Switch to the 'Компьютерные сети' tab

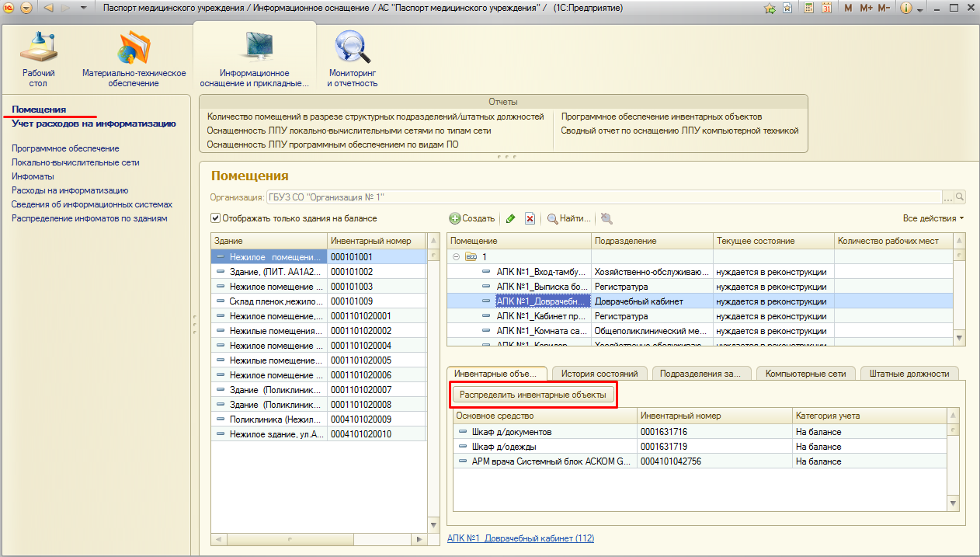pos(805,374)
